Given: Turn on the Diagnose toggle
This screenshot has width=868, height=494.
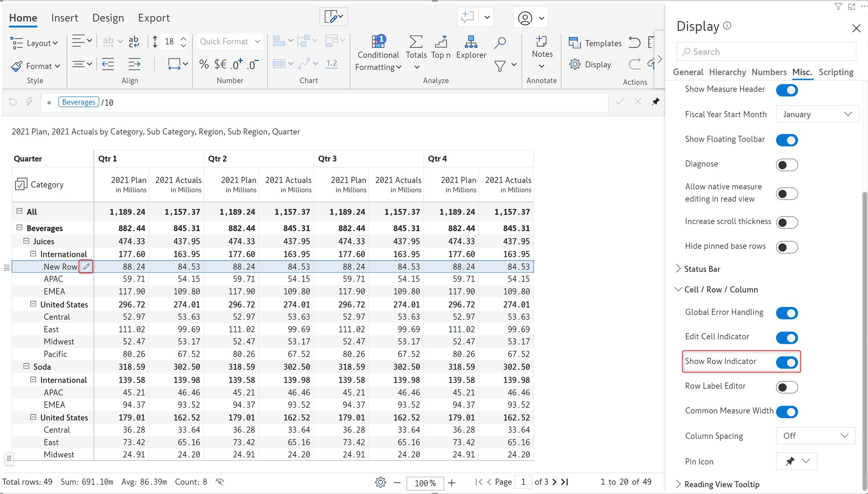Looking at the screenshot, I should [x=787, y=165].
